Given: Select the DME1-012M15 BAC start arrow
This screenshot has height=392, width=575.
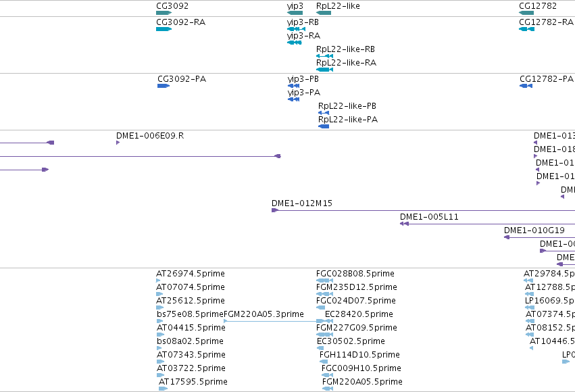Looking at the screenshot, I should pyautogui.click(x=275, y=210).
